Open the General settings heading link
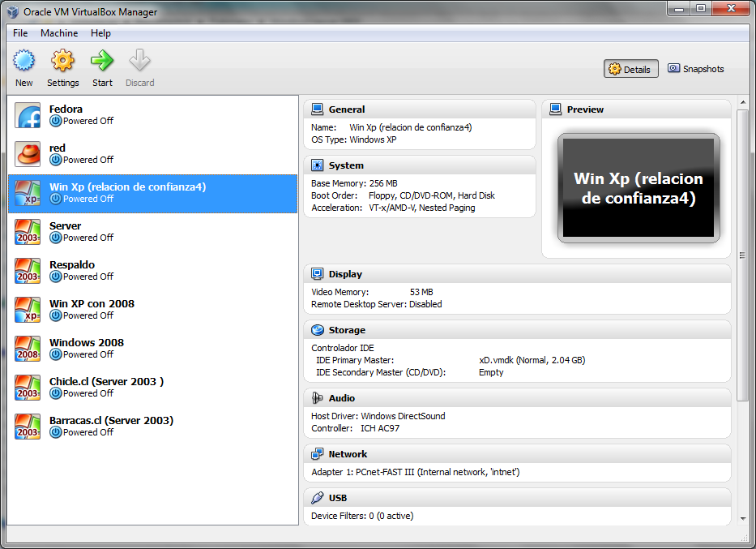This screenshot has height=549, width=756. (x=347, y=109)
